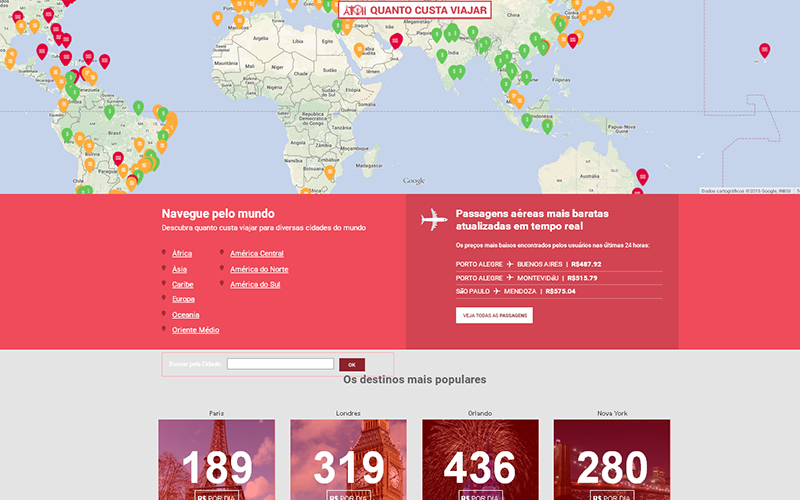The width and height of the screenshot is (800, 500).
Task: Open the Oceania region link
Action: point(185,314)
